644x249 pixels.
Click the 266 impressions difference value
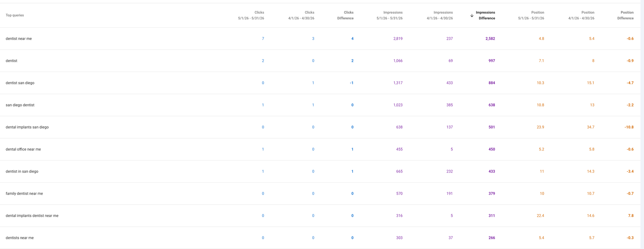[x=492, y=238]
